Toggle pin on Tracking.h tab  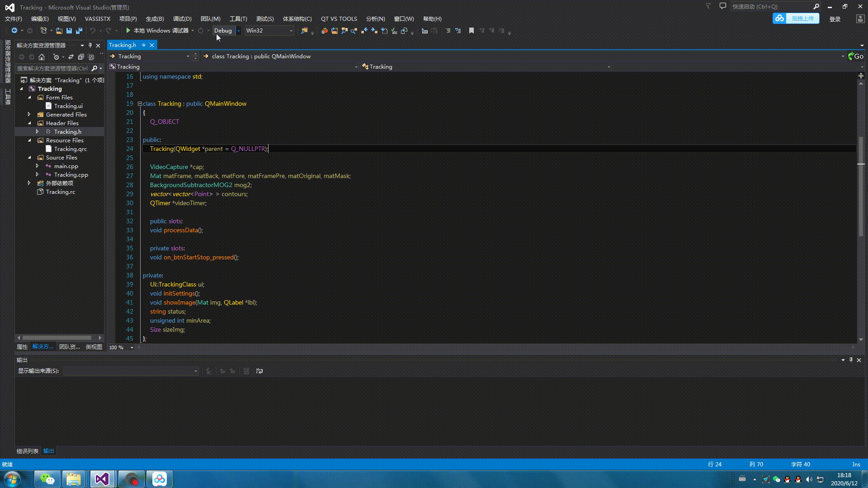pos(143,45)
